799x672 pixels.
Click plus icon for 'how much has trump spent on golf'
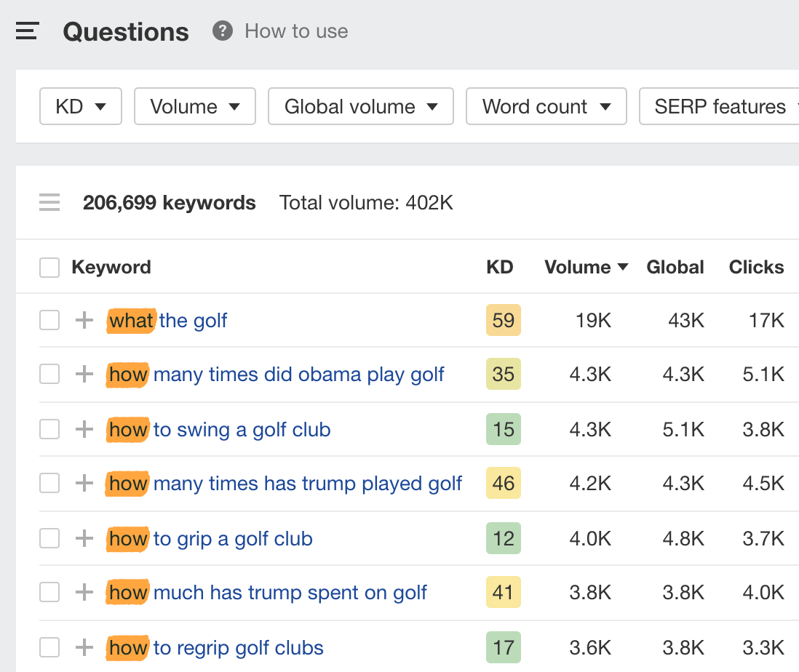point(84,593)
